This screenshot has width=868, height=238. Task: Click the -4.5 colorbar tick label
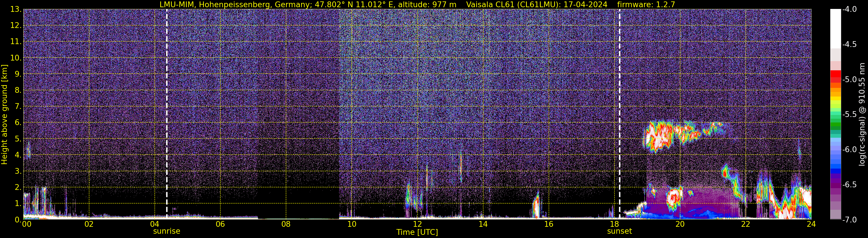(x=850, y=44)
